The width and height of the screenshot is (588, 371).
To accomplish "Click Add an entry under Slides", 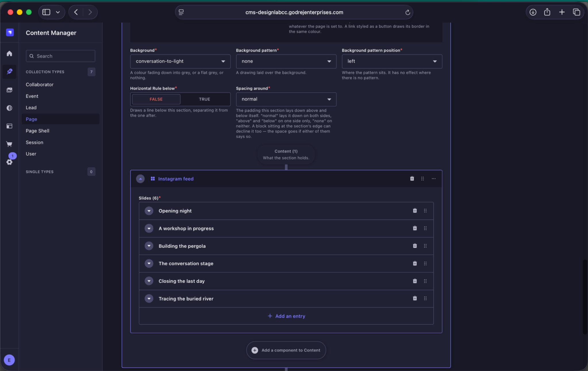I will pyautogui.click(x=286, y=316).
